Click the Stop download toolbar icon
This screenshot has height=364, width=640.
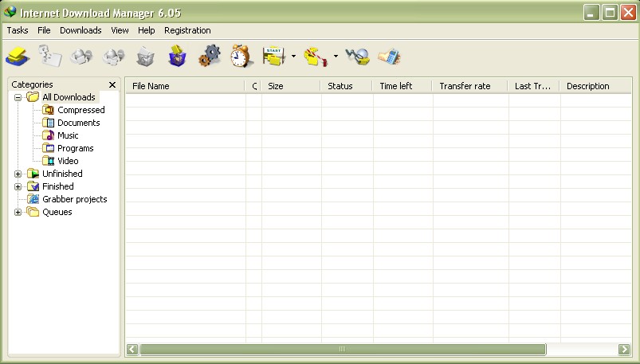pos(81,57)
